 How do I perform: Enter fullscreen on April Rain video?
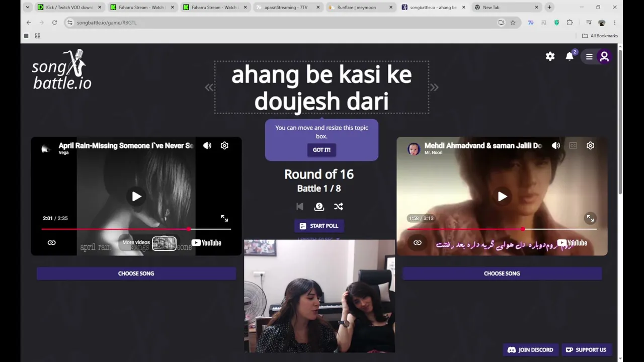coord(224,218)
